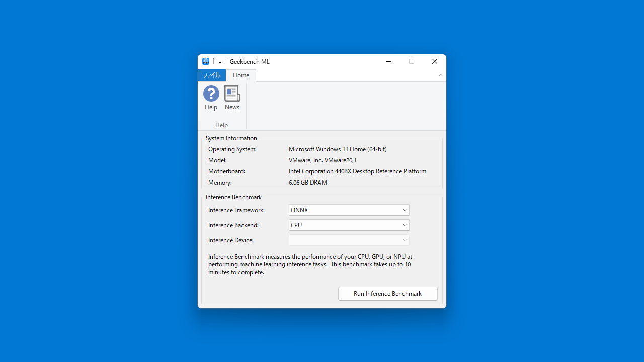Screen dimensions: 644x362
Task: Close the Geekbench ML window
Action: (435, 61)
